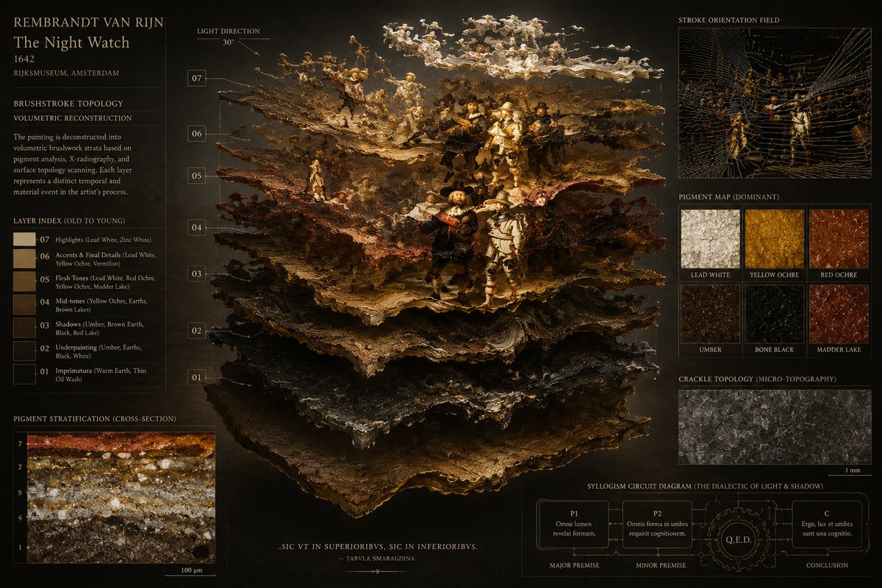Screen dimensions: 882x588
Task: Open the Lead White pigment tile
Action: (710, 239)
